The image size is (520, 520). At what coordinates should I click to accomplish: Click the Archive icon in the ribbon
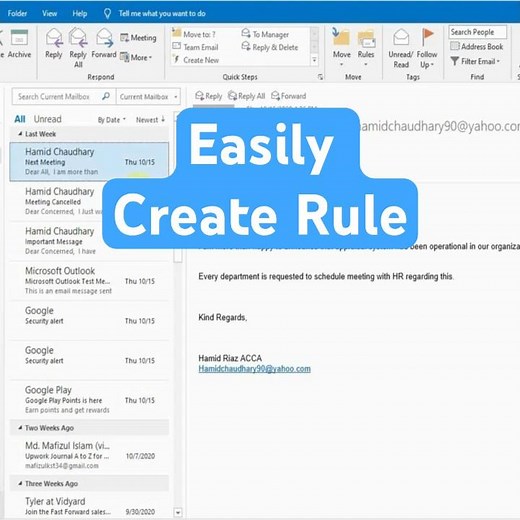click(x=19, y=43)
